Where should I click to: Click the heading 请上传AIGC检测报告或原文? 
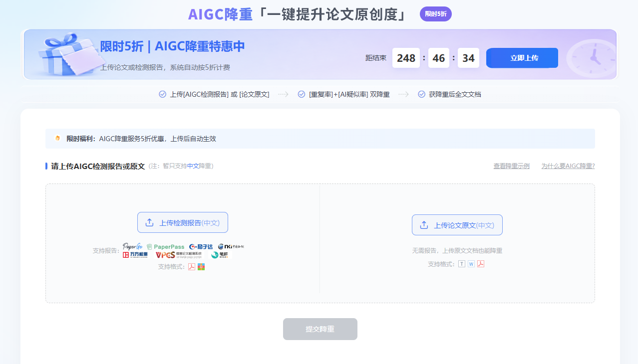98,166
